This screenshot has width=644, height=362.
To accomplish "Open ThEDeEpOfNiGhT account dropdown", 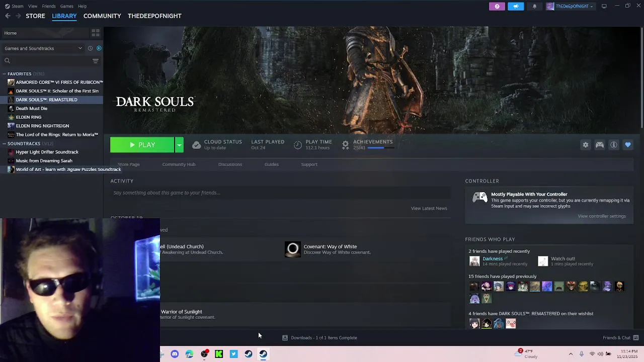I will [571, 6].
